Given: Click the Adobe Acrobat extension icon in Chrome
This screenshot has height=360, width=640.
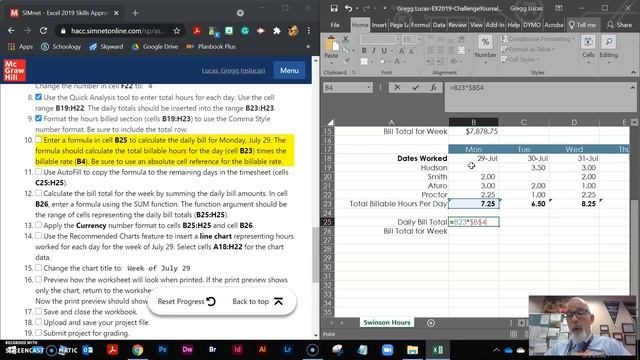Looking at the screenshot, I should (x=197, y=31).
